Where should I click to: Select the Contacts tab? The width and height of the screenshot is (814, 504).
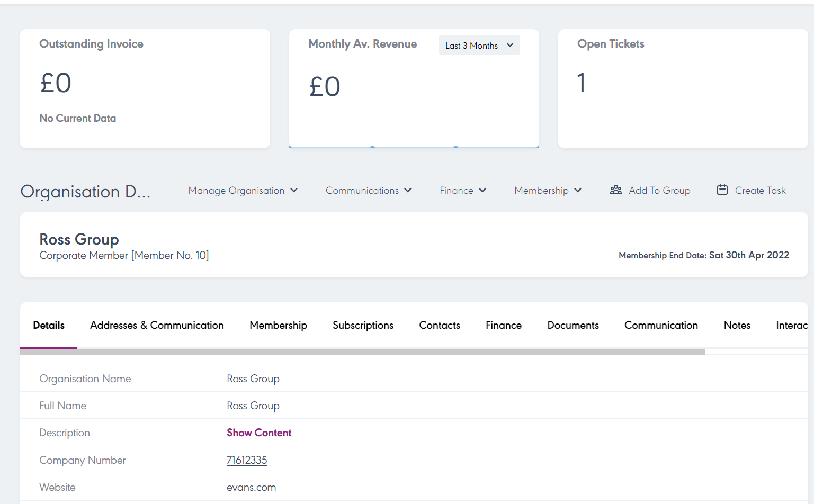pyautogui.click(x=439, y=326)
